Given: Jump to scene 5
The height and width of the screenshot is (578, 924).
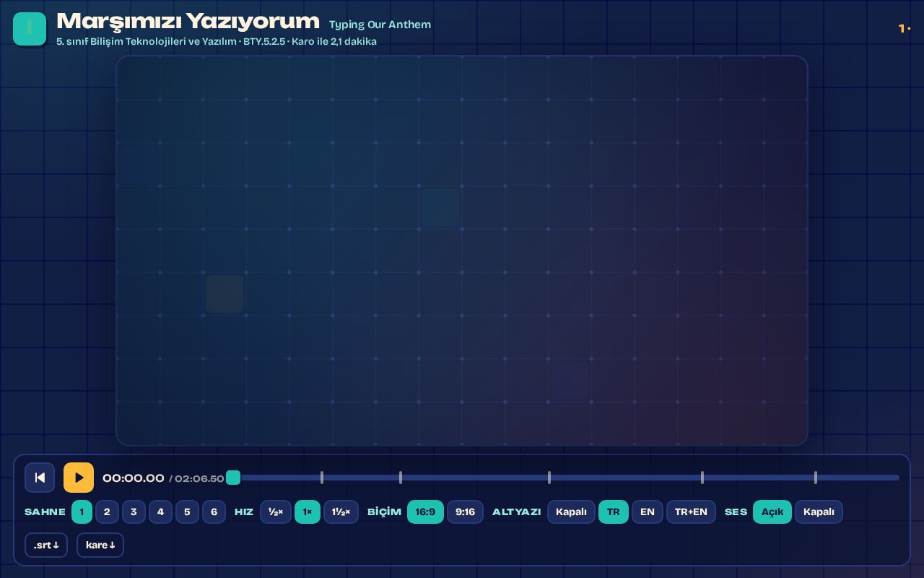Looking at the screenshot, I should pos(187,512).
